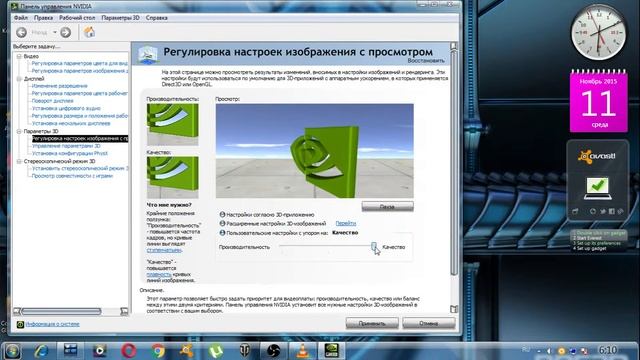Open avast icon in the taskbar
This screenshot has height=360, width=640.
(187, 351)
